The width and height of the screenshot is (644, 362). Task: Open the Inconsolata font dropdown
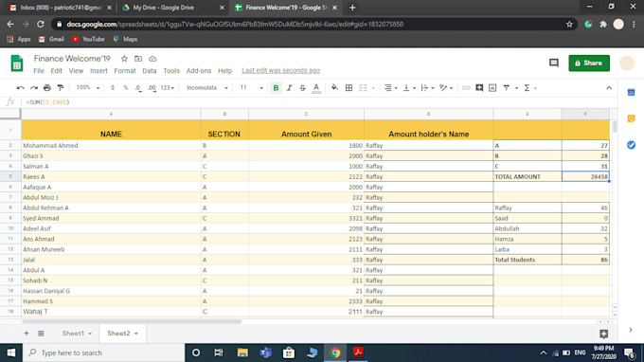[x=206, y=88]
